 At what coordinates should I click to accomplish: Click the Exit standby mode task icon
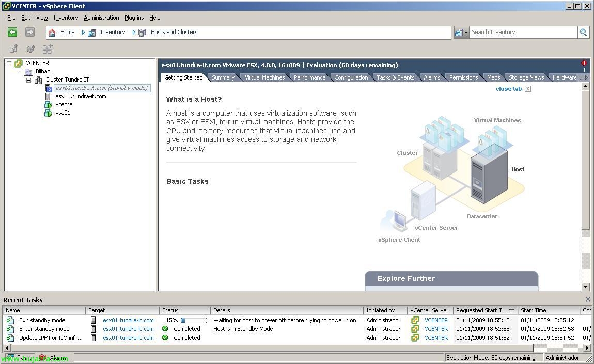click(10, 320)
